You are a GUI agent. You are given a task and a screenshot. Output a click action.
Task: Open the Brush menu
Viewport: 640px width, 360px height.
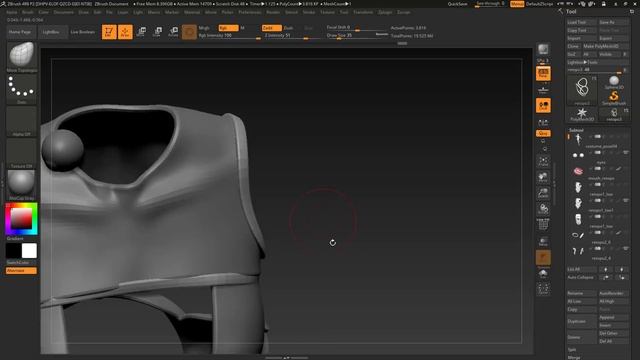(28, 12)
